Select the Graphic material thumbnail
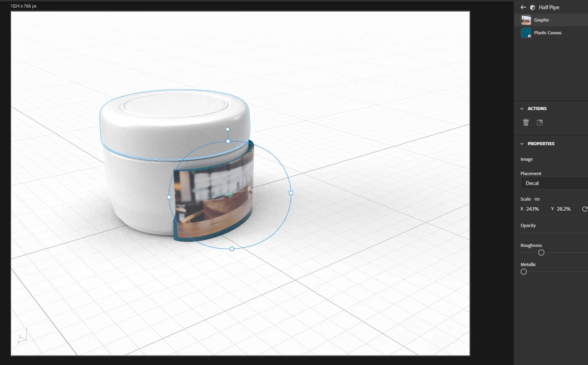 pyautogui.click(x=526, y=20)
